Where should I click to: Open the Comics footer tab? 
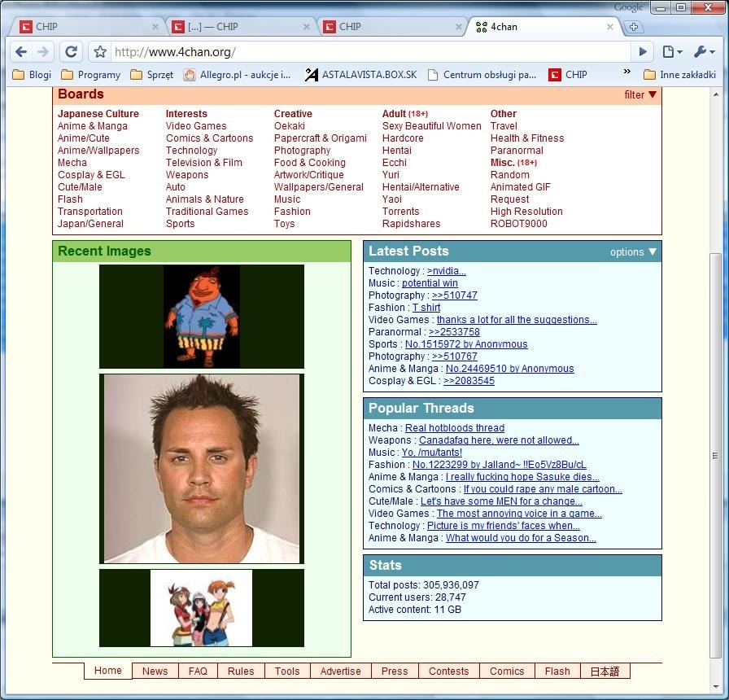tap(507, 672)
